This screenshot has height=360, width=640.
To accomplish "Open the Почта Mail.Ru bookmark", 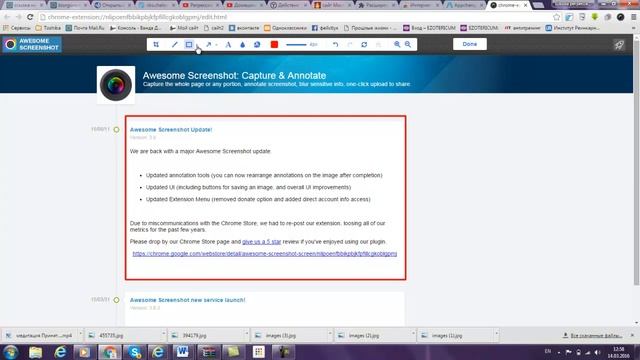I will (85, 28).
